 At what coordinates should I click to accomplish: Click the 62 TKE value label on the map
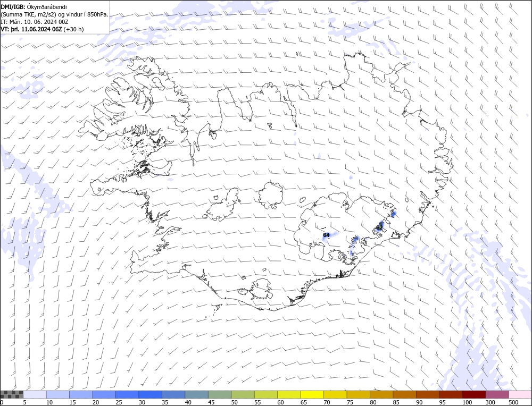tap(379, 227)
